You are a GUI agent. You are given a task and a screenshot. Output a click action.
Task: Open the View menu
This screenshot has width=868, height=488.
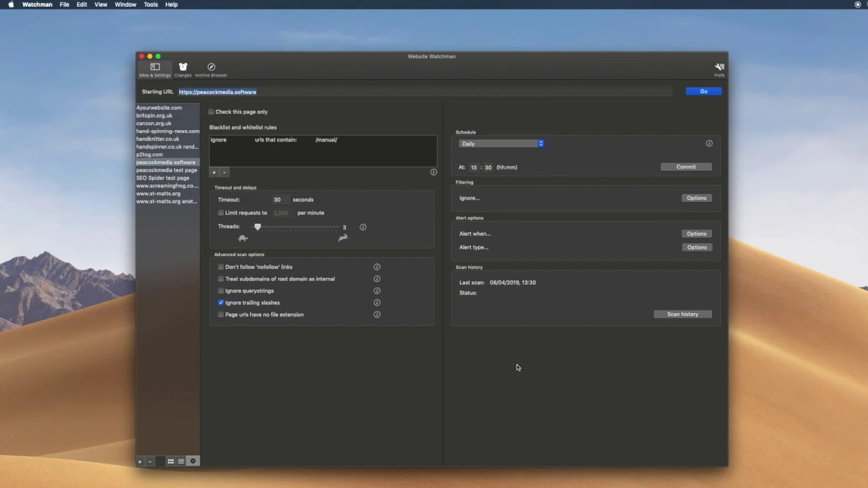point(100,5)
